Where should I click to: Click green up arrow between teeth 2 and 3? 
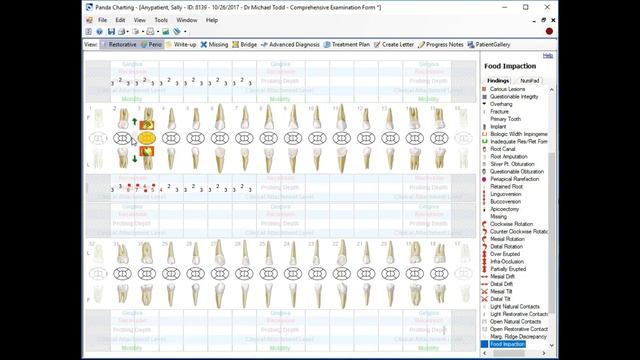click(134, 122)
